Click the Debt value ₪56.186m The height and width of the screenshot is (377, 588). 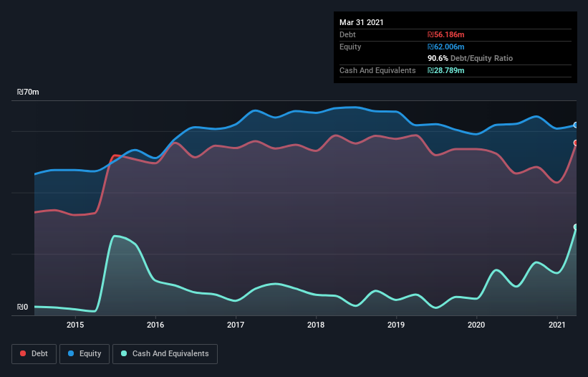coord(446,34)
